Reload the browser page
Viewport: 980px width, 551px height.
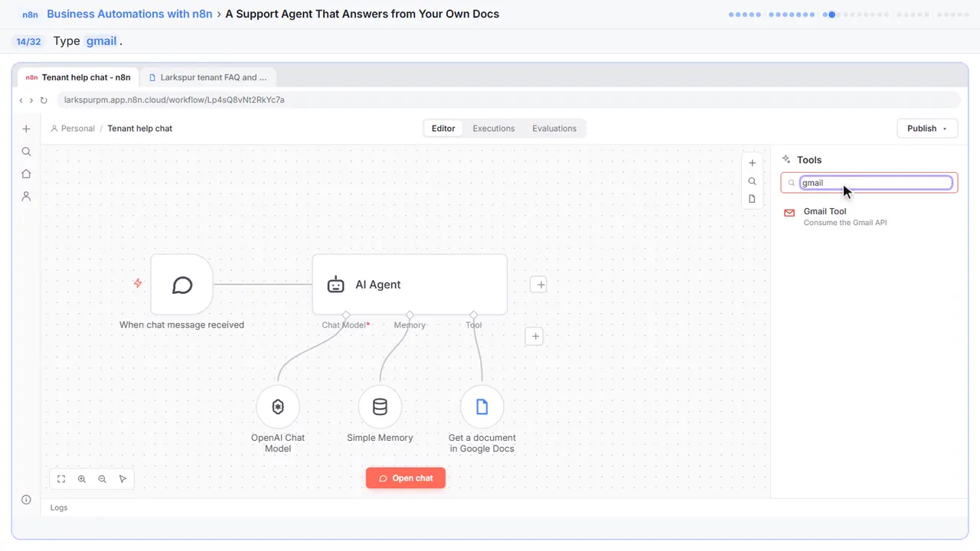click(x=44, y=100)
